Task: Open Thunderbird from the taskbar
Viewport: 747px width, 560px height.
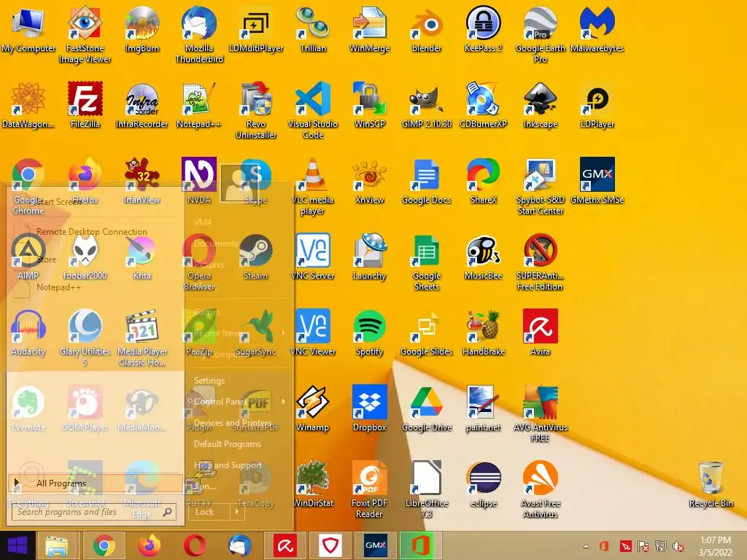Action: point(239,545)
